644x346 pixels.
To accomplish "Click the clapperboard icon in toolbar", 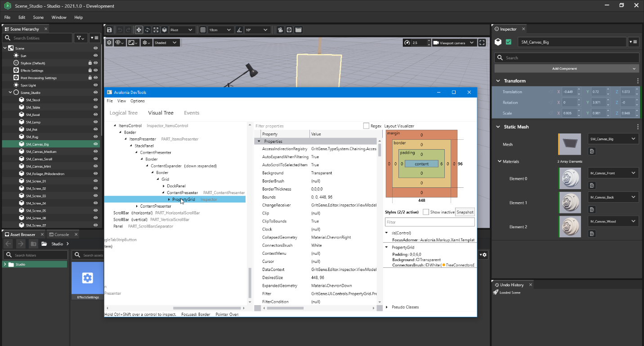I will pos(298,30).
